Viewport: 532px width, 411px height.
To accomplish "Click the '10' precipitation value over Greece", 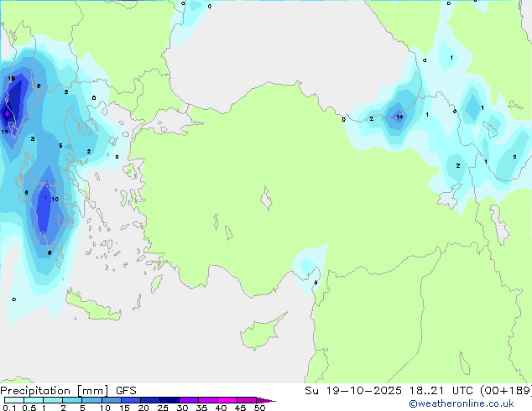I will click(x=55, y=200).
